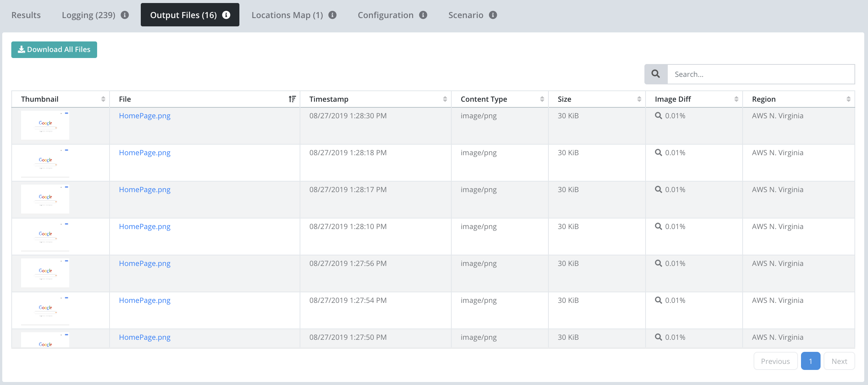This screenshot has height=385, width=868.
Task: Click the search magnifier icon
Action: [x=656, y=74]
